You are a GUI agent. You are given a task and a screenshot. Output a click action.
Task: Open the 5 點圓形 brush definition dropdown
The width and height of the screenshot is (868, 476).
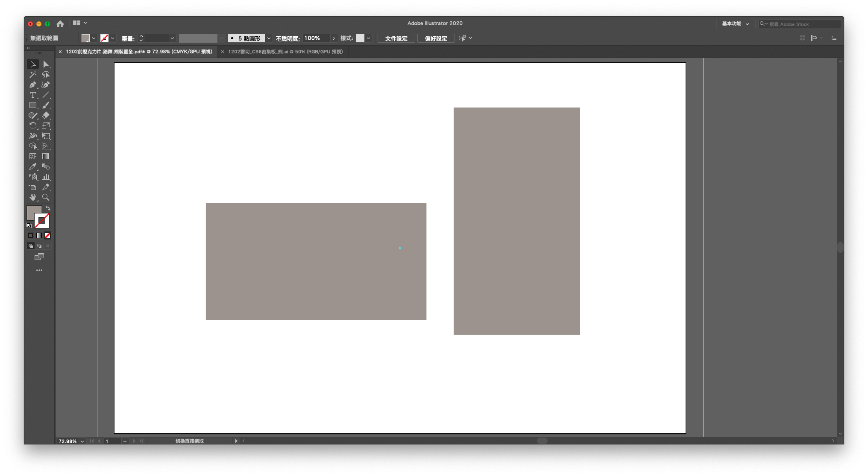(x=269, y=38)
